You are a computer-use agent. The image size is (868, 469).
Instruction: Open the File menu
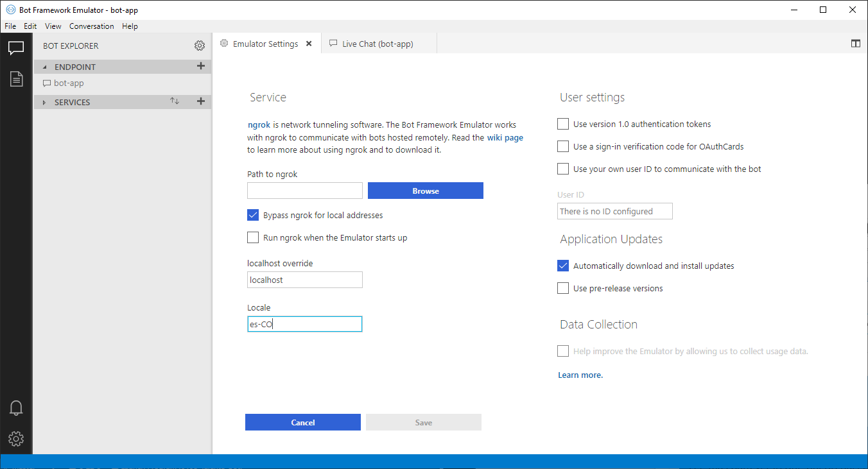point(10,26)
